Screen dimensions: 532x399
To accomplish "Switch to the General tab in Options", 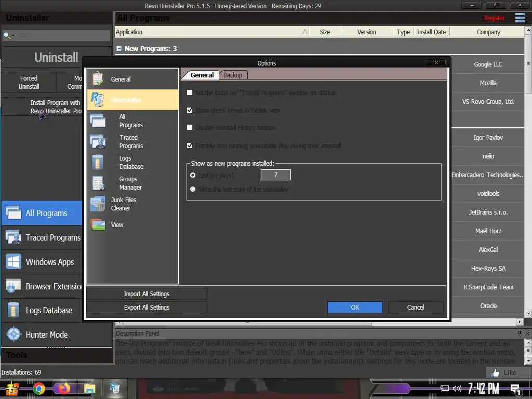I will (202, 75).
